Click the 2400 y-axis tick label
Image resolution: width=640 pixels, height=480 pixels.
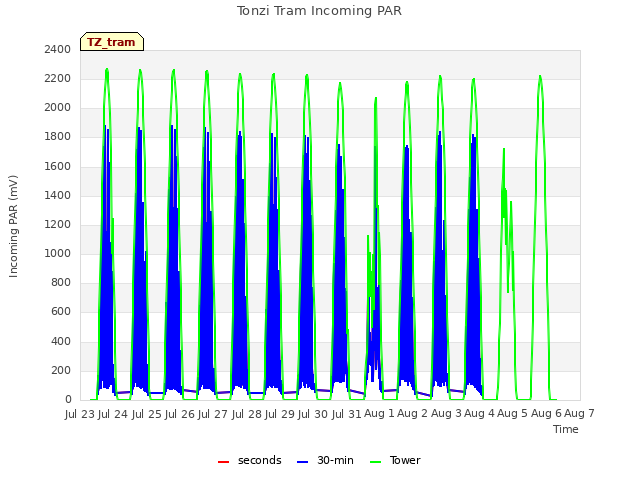pyautogui.click(x=58, y=49)
